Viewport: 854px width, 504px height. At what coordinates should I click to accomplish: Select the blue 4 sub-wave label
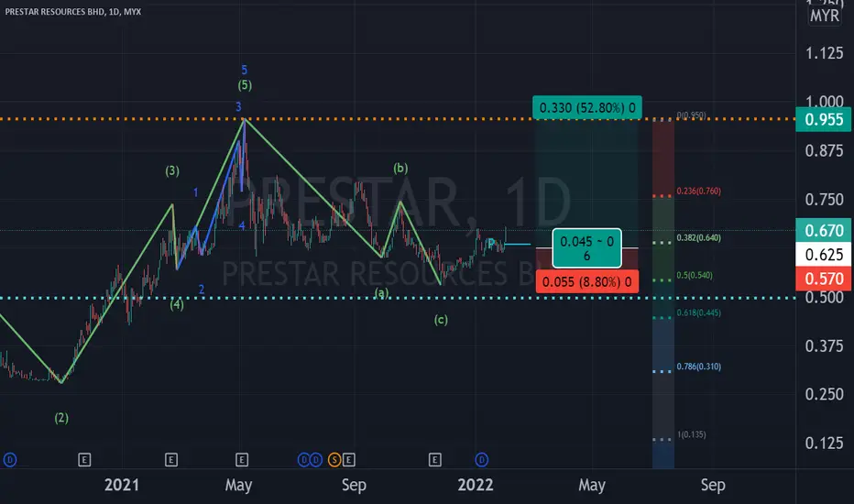241,225
